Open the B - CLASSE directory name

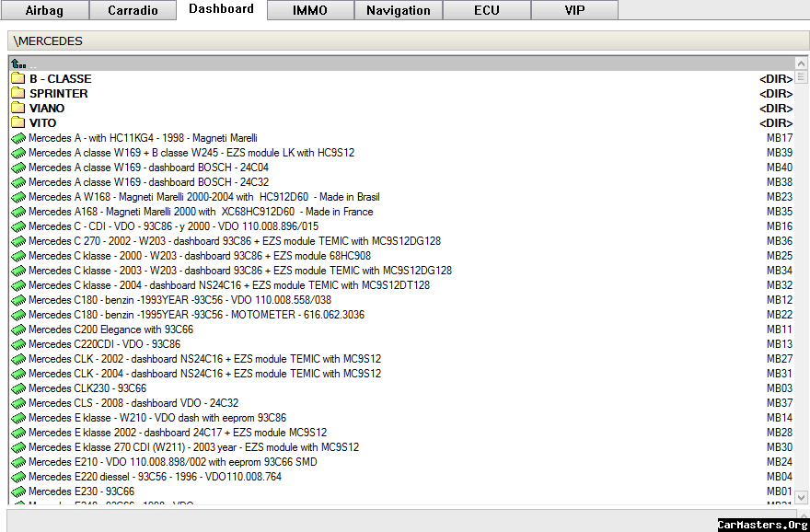(x=61, y=78)
